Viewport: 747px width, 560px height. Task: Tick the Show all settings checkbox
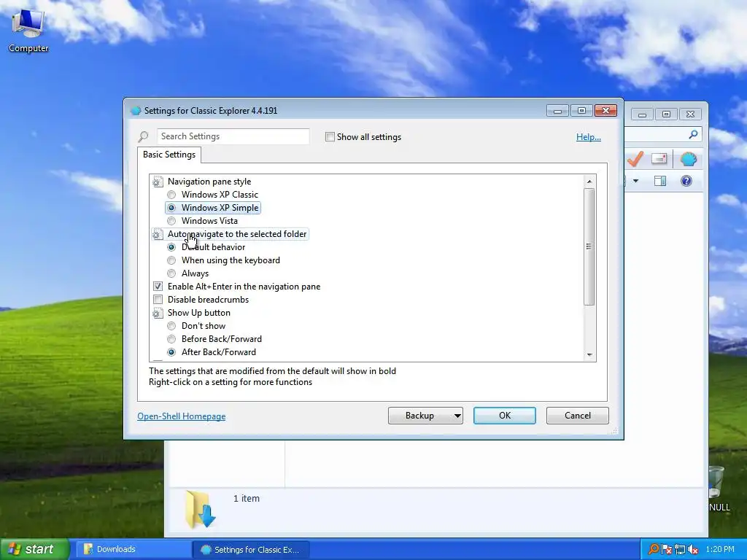coord(330,137)
